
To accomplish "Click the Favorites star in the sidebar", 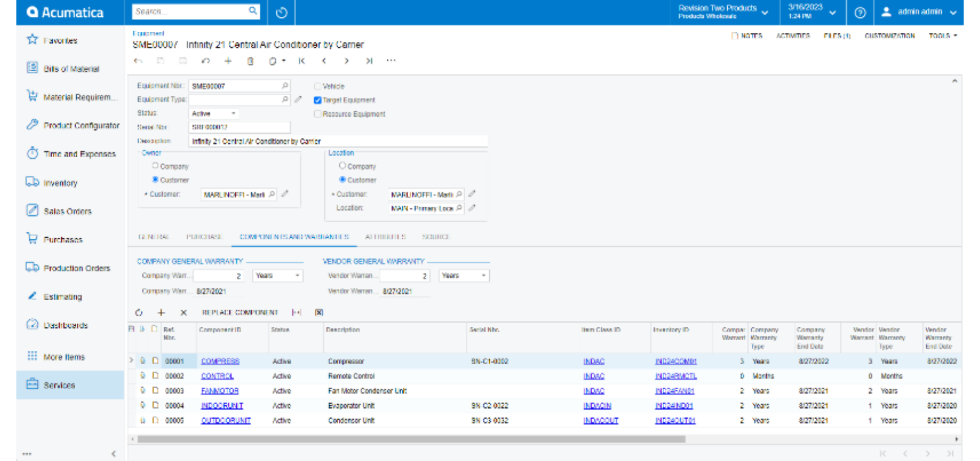I will [x=32, y=40].
